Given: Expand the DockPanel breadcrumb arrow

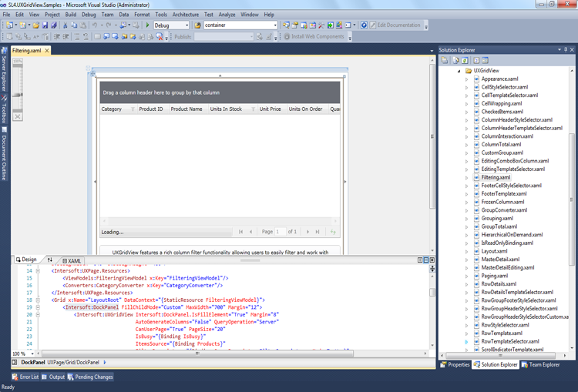Looking at the screenshot, I should [x=105, y=363].
